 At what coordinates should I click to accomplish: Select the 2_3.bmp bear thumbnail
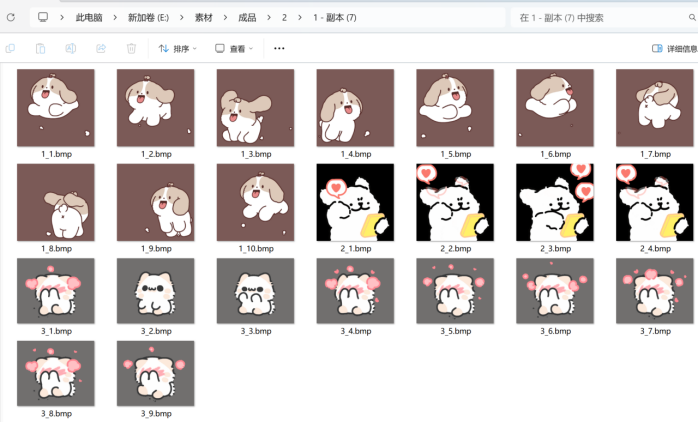tap(555, 202)
